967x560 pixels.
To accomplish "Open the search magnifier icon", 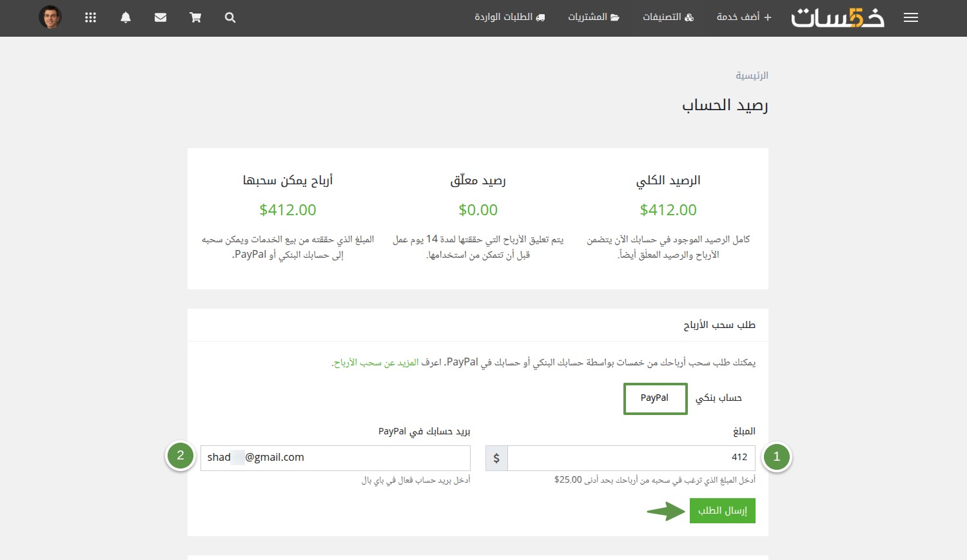I will coord(230,18).
